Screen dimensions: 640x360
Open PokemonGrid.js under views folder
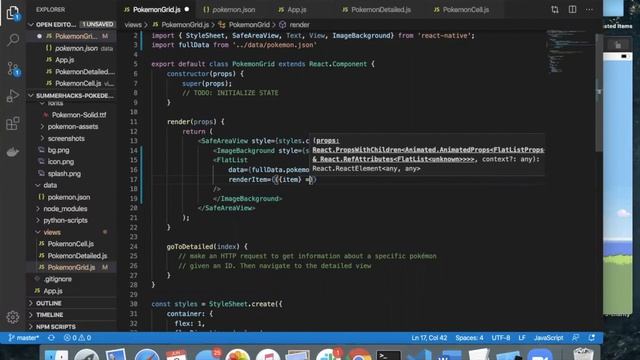pos(71,267)
